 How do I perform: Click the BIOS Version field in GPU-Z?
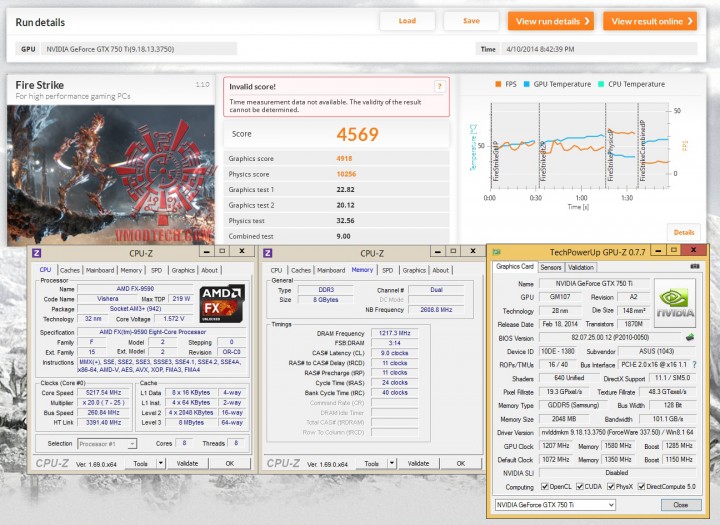coord(610,338)
